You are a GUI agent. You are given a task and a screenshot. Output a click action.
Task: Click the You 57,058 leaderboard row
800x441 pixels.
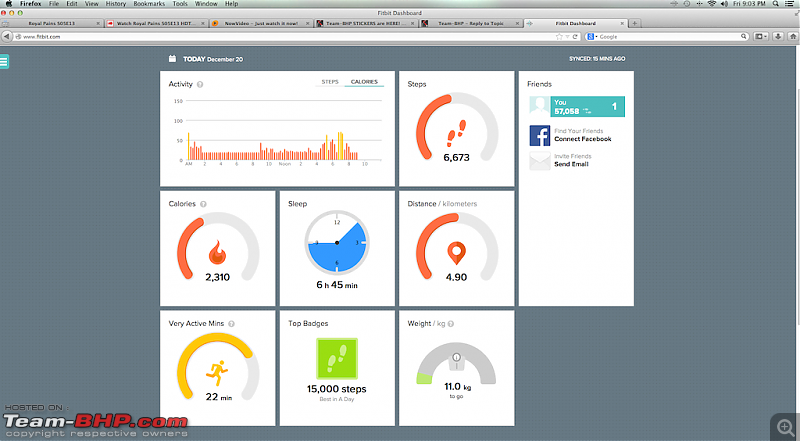(x=577, y=107)
